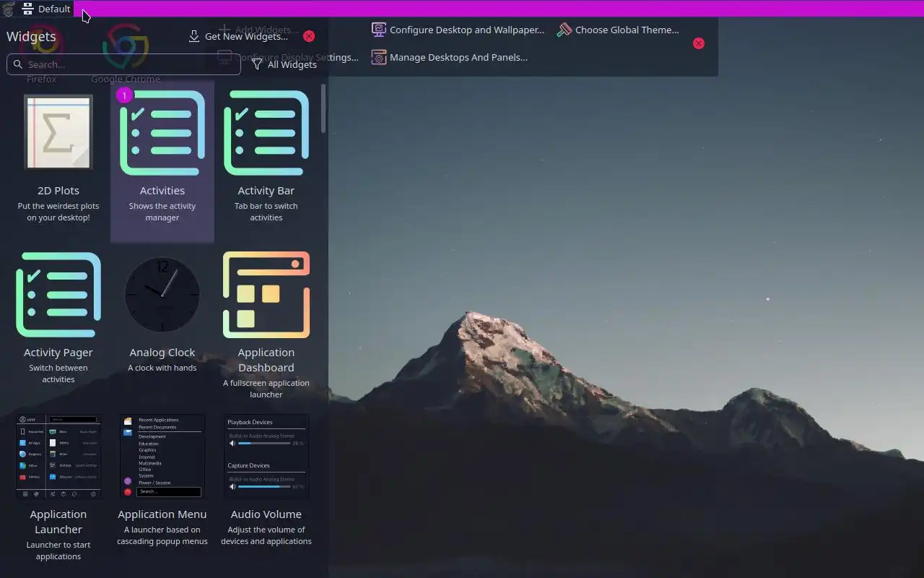Click "Put the weirdest plots on your desktop!" text

58,212
